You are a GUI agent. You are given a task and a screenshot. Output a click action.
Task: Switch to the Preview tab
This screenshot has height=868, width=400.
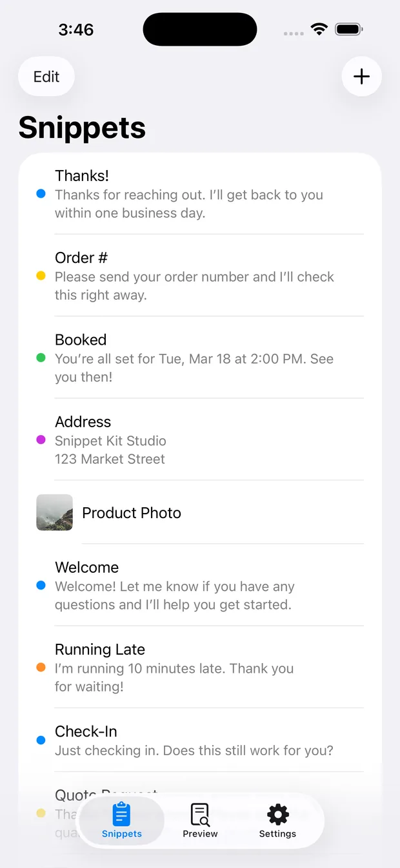click(x=200, y=820)
